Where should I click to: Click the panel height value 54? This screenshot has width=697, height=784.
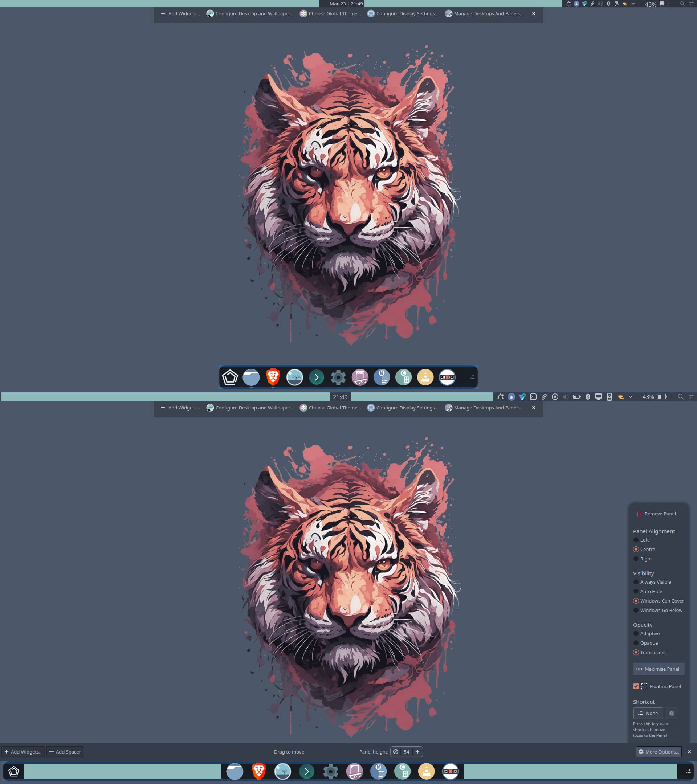pyautogui.click(x=406, y=752)
